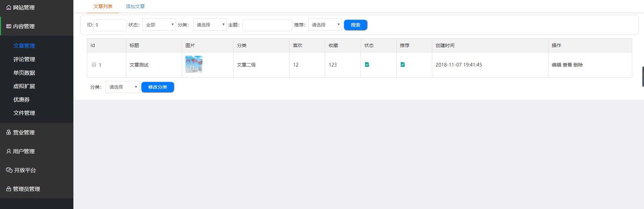Click the 主题 search input field

click(267, 25)
